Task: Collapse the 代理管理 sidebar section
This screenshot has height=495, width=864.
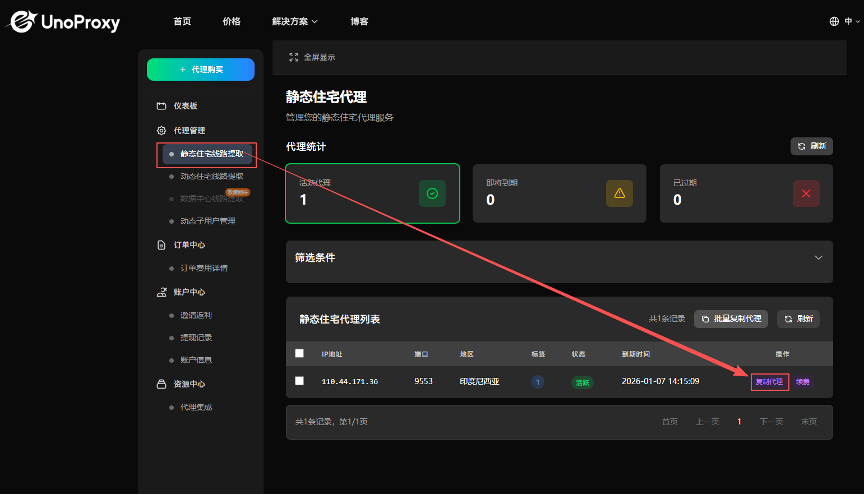Action: pos(189,130)
